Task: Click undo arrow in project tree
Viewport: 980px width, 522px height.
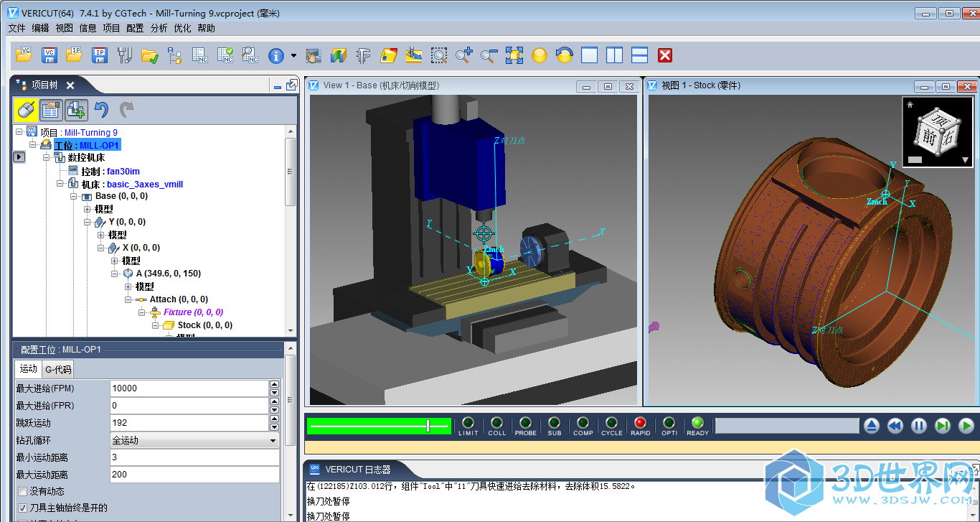Action: tap(101, 110)
